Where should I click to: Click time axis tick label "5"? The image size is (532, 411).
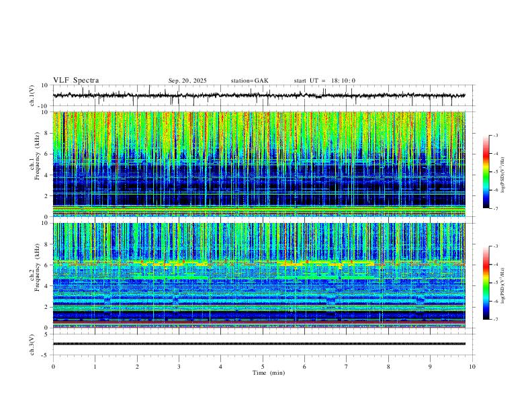[263, 367]
